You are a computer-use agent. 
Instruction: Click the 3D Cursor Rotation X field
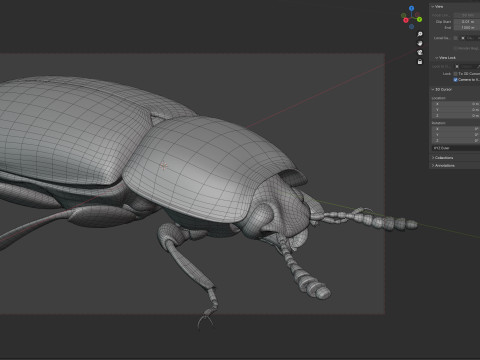coord(456,129)
